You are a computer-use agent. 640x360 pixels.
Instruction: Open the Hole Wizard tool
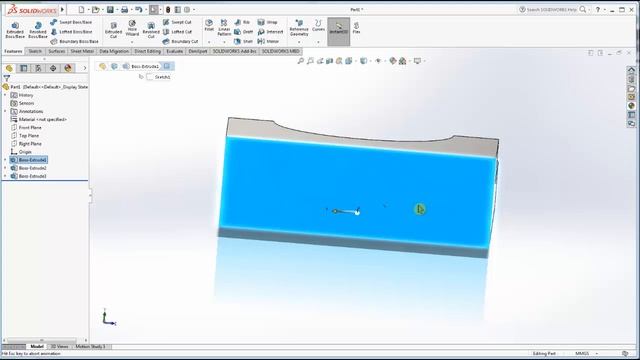tap(132, 28)
